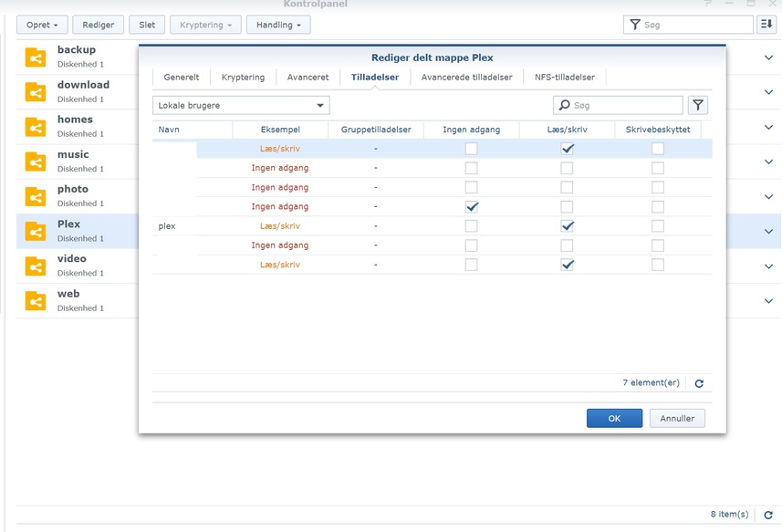Click the backup shared folder icon
The image size is (782, 532).
(36, 57)
